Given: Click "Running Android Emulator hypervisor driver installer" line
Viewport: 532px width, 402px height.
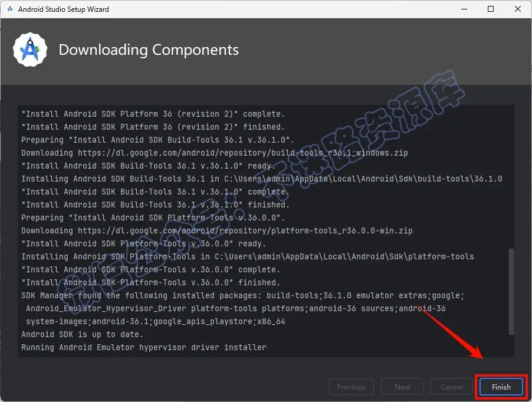Looking at the screenshot, I should click(144, 347).
